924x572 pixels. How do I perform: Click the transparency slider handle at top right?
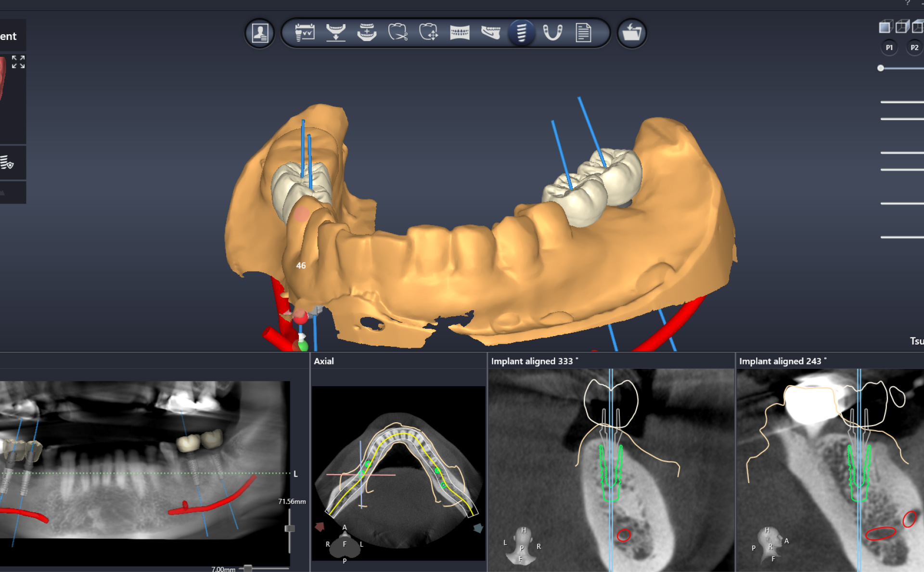pyautogui.click(x=881, y=68)
